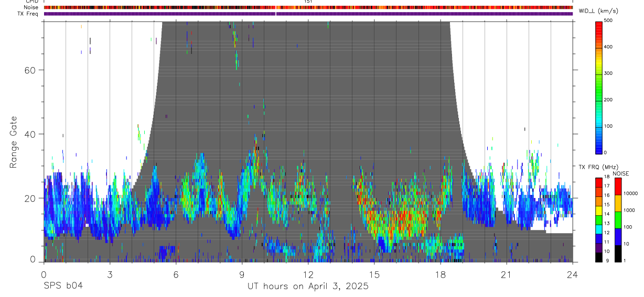This screenshot has width=644, height=297.
Task: Click the red band of the NOISE legend
Action: click(618, 186)
